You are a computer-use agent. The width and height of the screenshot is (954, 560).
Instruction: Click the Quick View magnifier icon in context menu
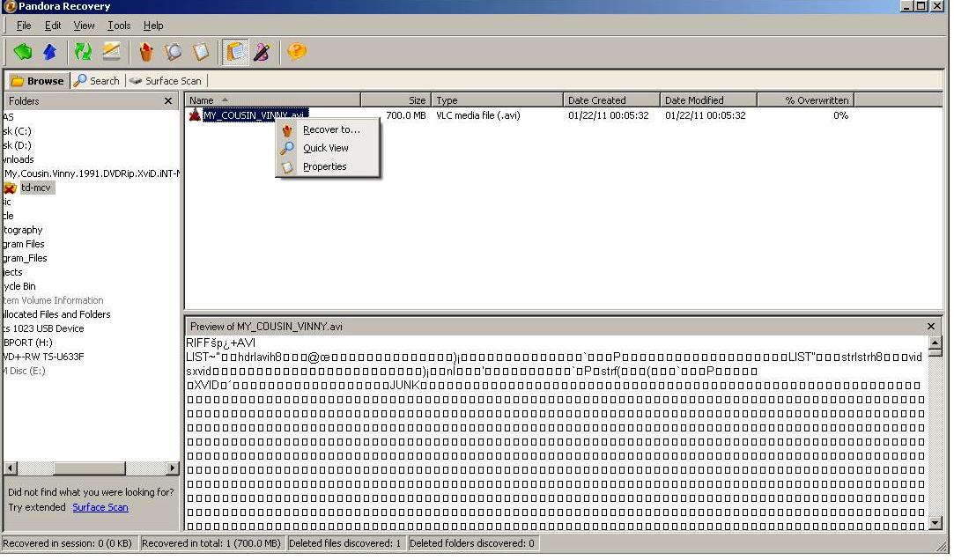(287, 148)
